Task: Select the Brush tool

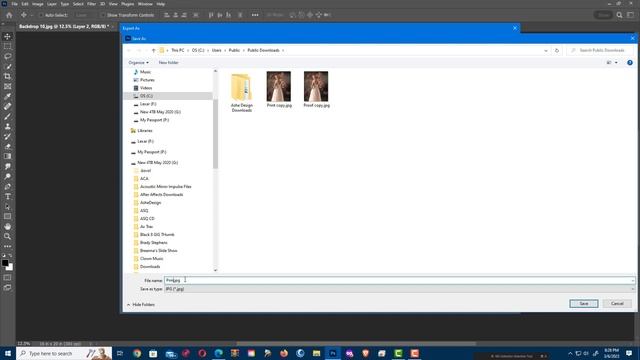Action: pyautogui.click(x=7, y=116)
